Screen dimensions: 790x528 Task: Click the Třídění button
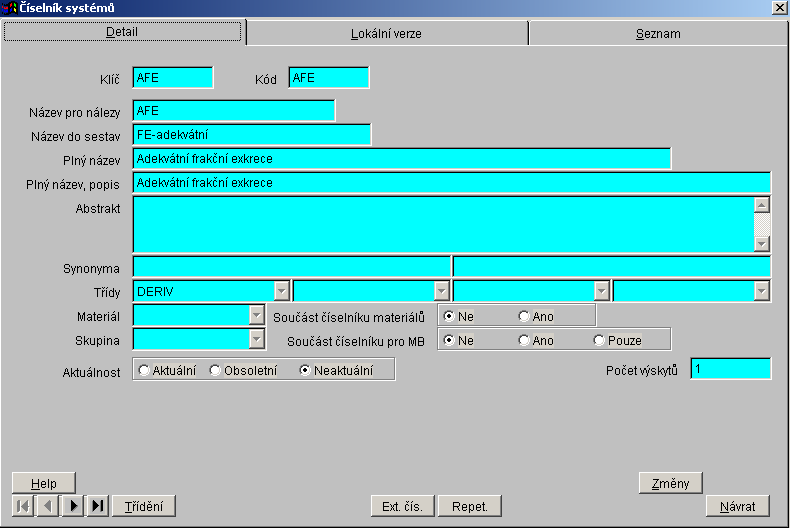click(x=144, y=506)
